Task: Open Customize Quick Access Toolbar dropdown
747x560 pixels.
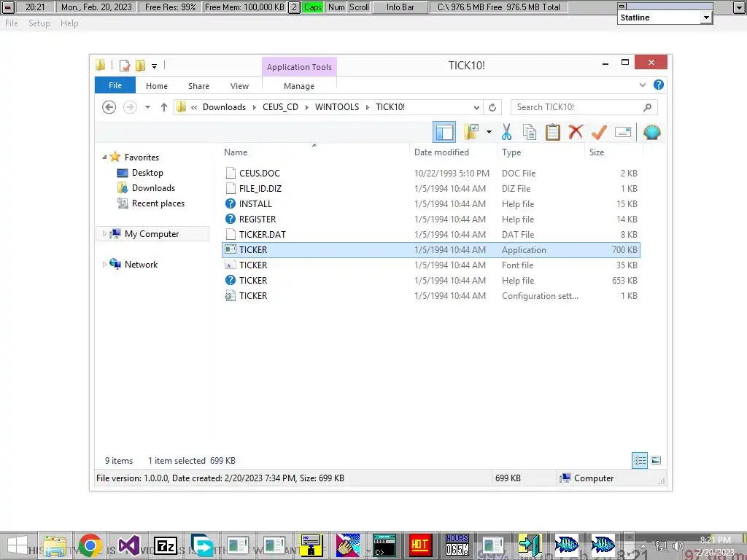Action: [155, 66]
